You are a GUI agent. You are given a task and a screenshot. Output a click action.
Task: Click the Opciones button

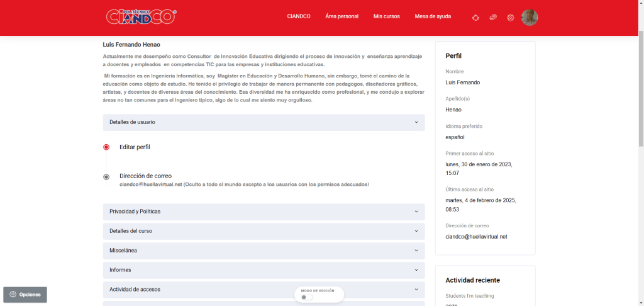25,295
